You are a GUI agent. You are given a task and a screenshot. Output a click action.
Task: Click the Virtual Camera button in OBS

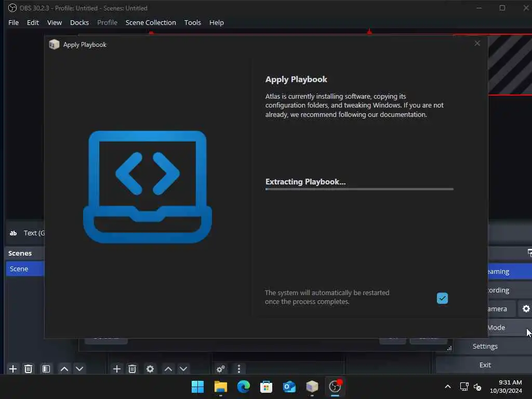click(x=502, y=309)
